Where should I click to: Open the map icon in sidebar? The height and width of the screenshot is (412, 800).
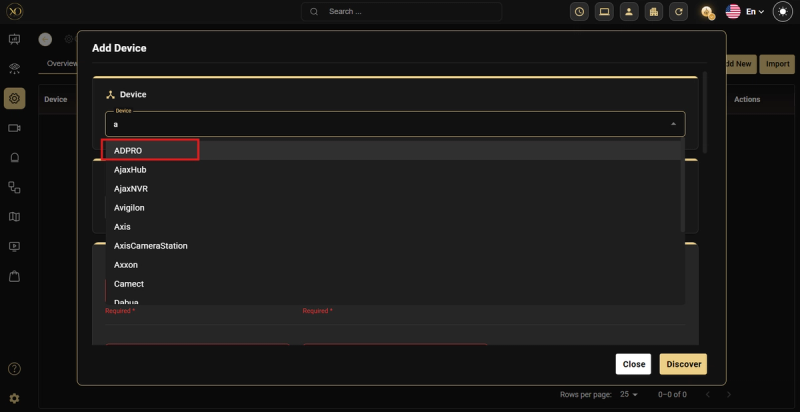pos(14,217)
